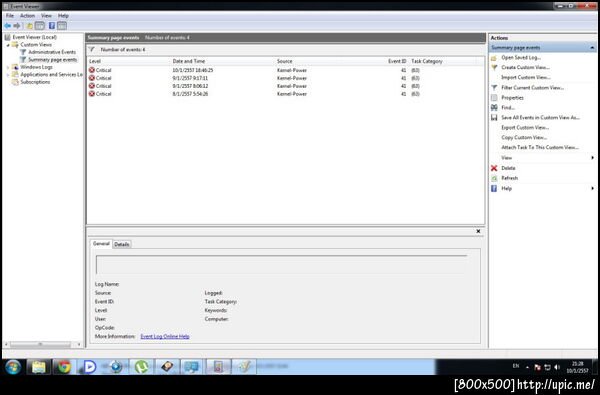Sort by the Level column header
Screen dimensions: 600x395
coord(129,61)
